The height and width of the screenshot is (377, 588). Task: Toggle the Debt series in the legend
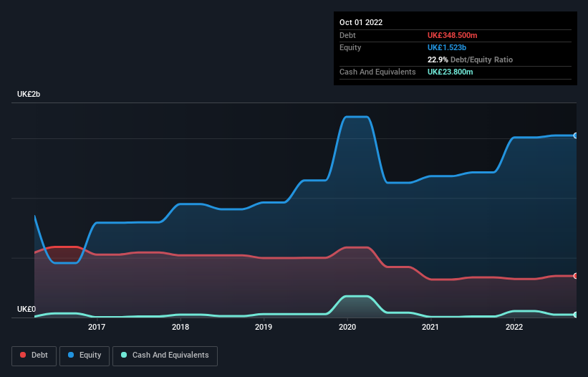[34, 355]
